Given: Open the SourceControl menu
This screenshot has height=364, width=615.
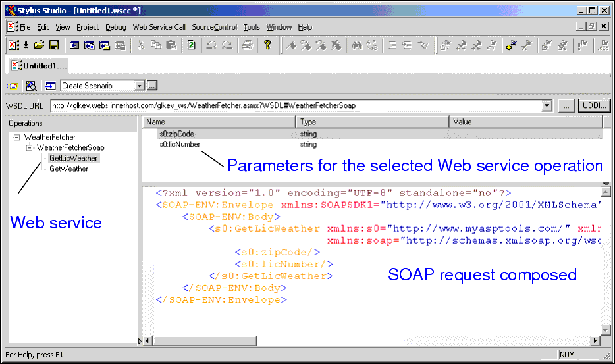Looking at the screenshot, I should pyautogui.click(x=214, y=27).
